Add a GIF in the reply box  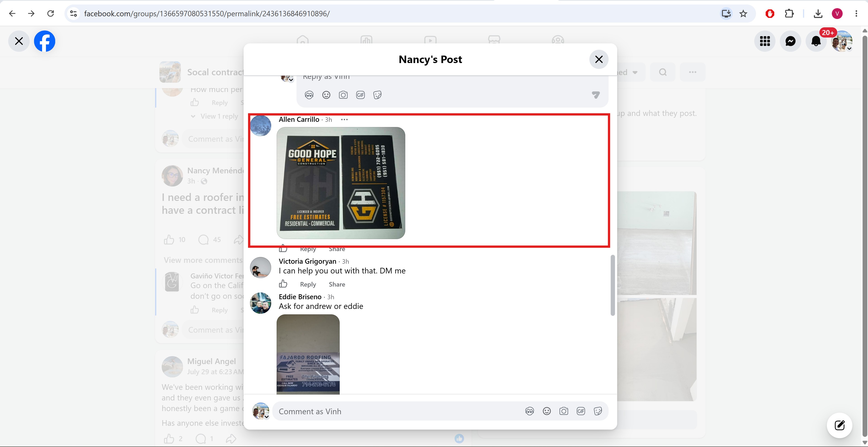pos(360,95)
